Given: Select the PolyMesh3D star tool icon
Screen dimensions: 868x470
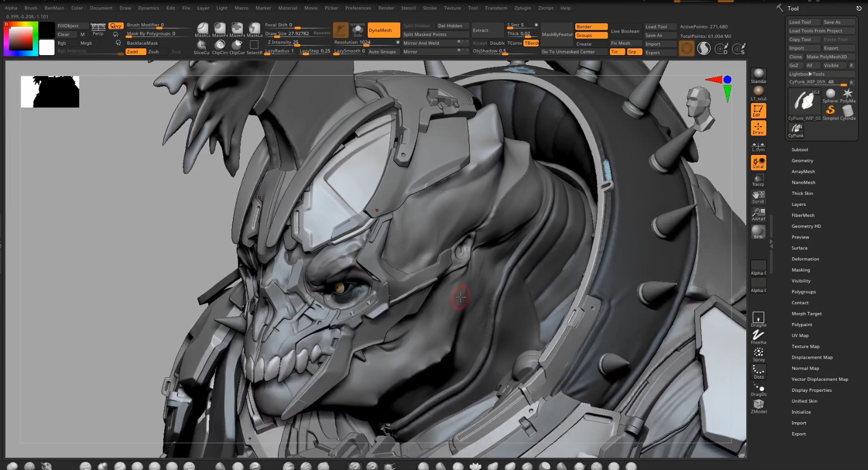Looking at the screenshot, I should click(x=848, y=96).
